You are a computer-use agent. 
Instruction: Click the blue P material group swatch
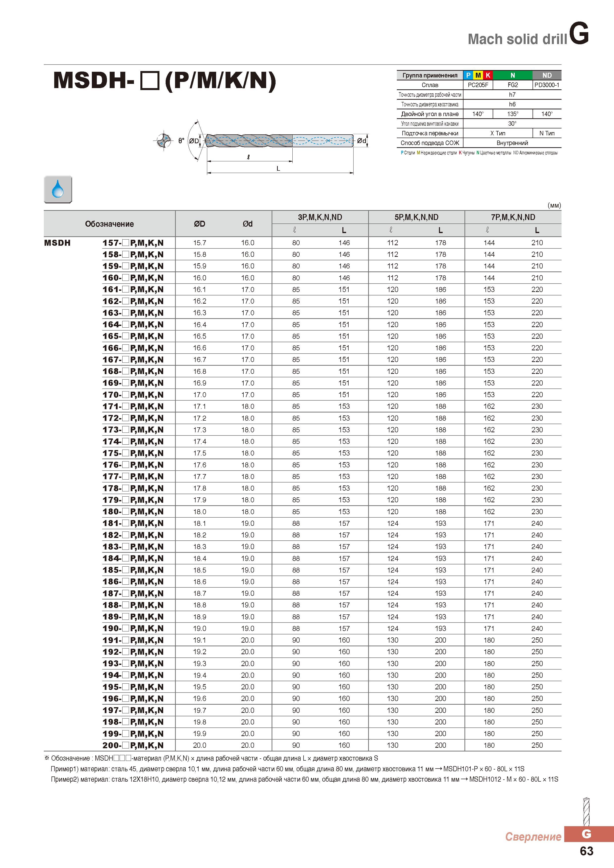pos(468,75)
